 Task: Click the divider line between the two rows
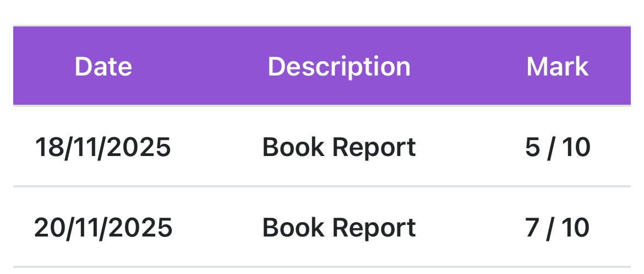coord(322,187)
